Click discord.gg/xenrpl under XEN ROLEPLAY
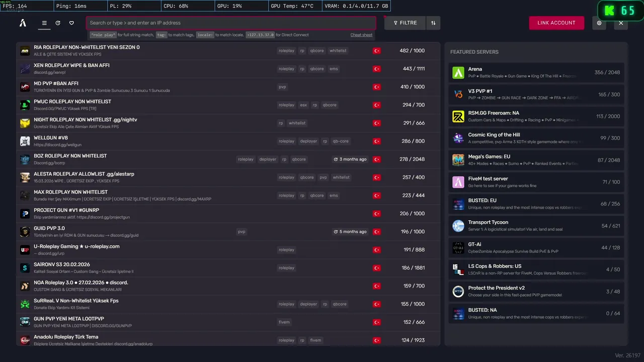This screenshot has width=644, height=362. point(49,72)
